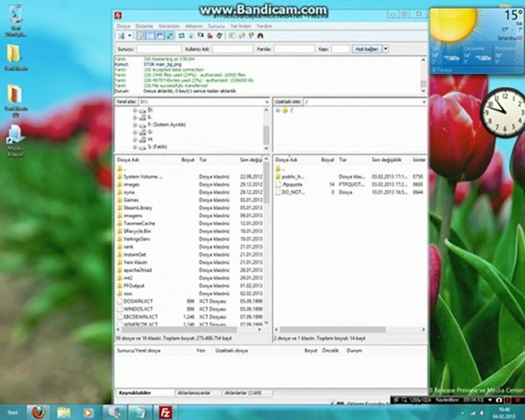Click the Parola password field
This screenshot has width=525, height=420.
295,49
